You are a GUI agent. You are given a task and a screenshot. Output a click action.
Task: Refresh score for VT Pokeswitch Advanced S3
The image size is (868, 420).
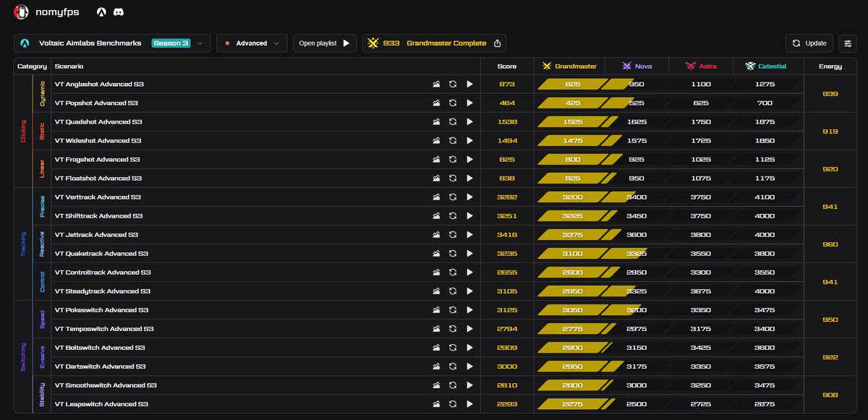[453, 309]
